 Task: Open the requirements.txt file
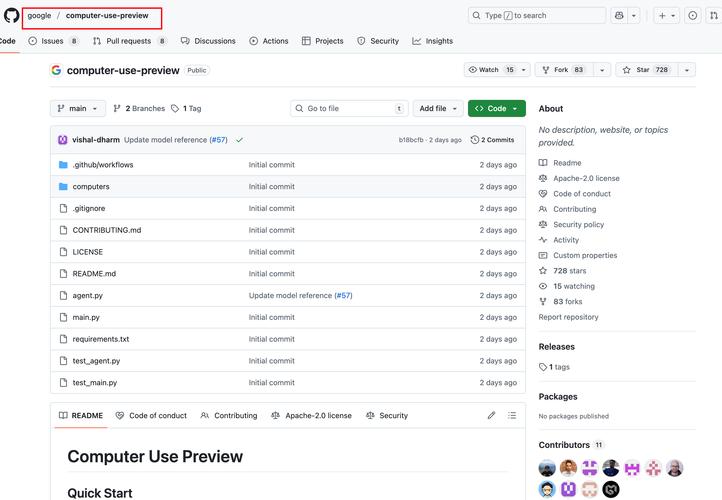click(x=101, y=339)
